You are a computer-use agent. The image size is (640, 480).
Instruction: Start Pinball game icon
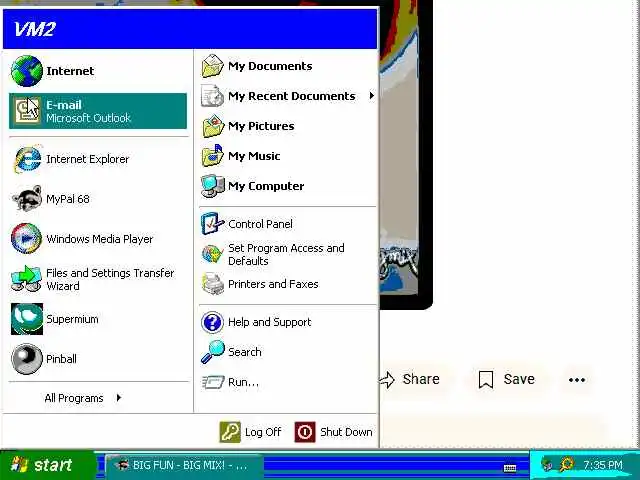27,359
